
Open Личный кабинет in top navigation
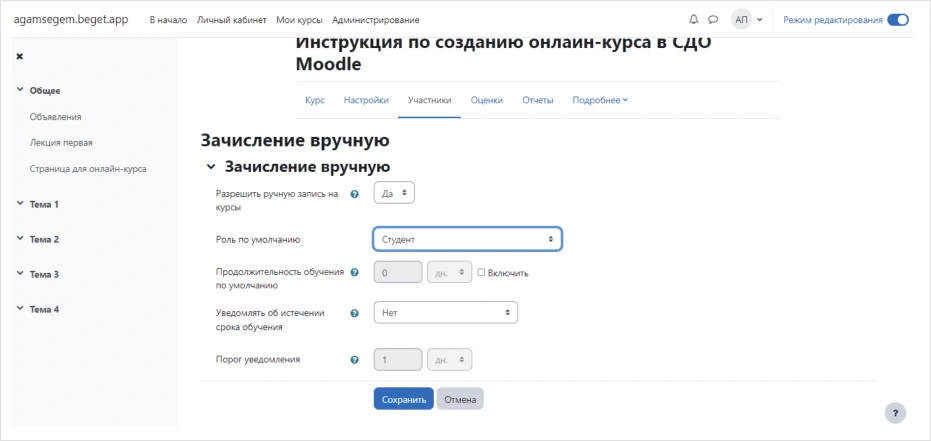[232, 20]
